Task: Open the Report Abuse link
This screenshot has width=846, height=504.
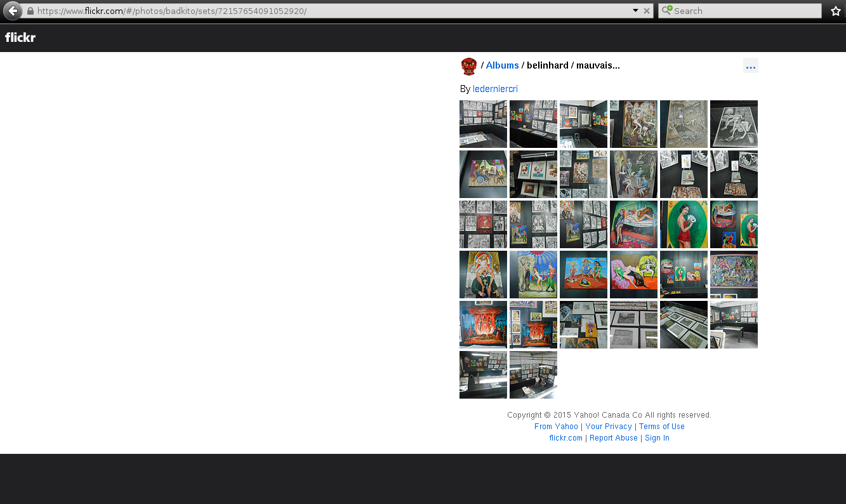Action: [614, 438]
